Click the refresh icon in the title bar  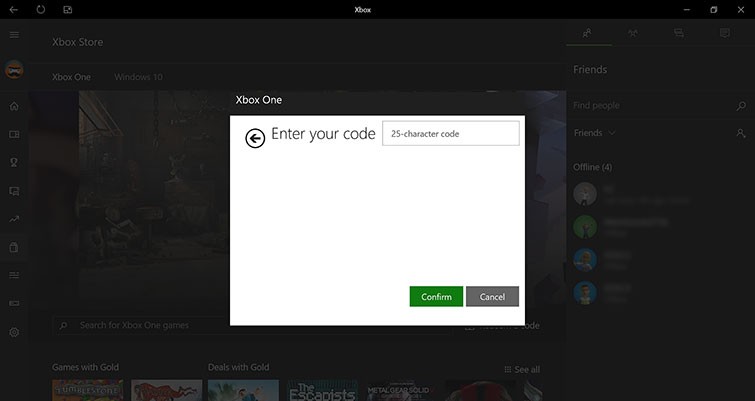(x=40, y=10)
